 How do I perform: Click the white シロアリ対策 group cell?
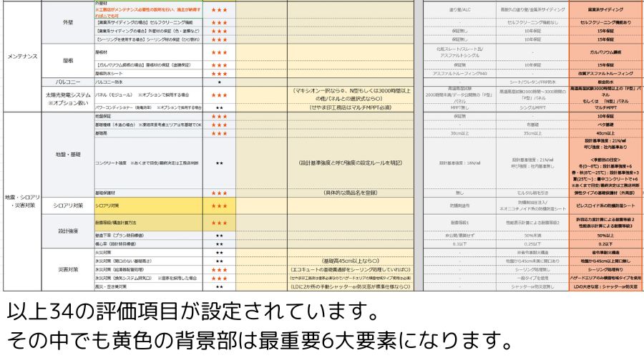pyautogui.click(x=68, y=205)
